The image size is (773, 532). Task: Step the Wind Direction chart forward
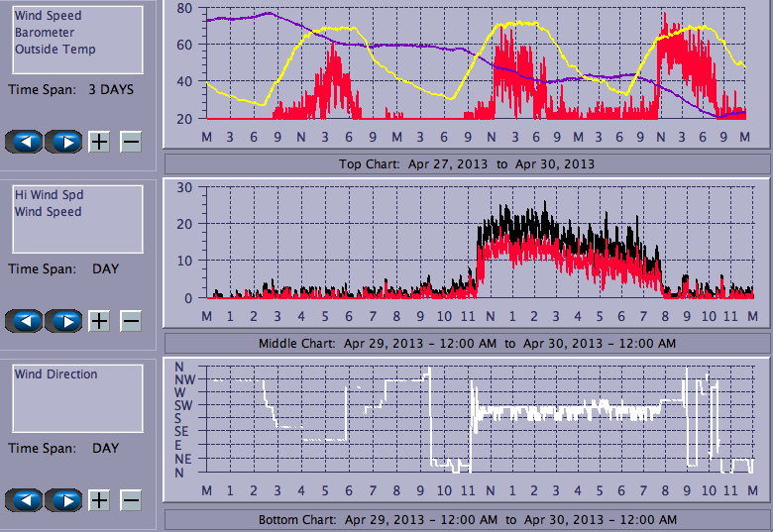pyautogui.click(x=64, y=500)
